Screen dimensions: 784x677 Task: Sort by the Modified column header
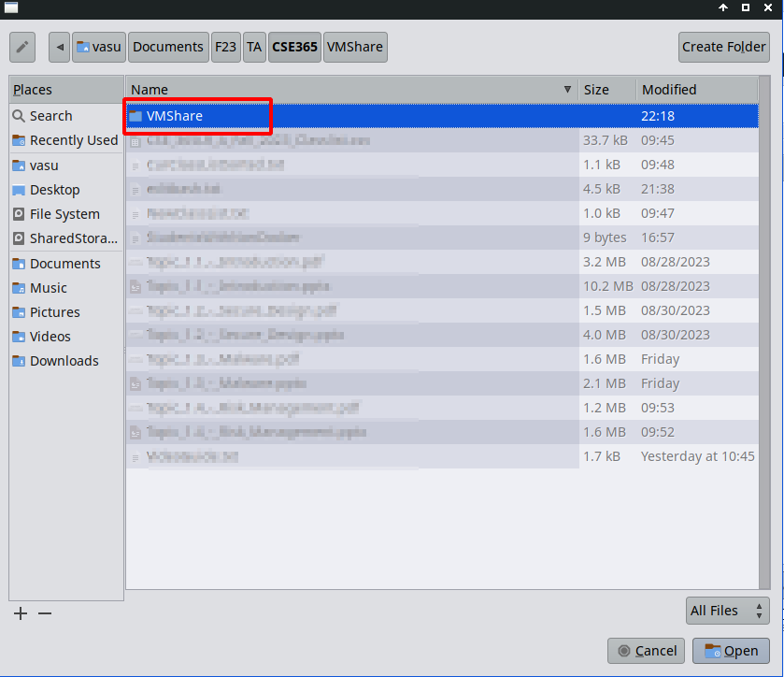(695, 90)
